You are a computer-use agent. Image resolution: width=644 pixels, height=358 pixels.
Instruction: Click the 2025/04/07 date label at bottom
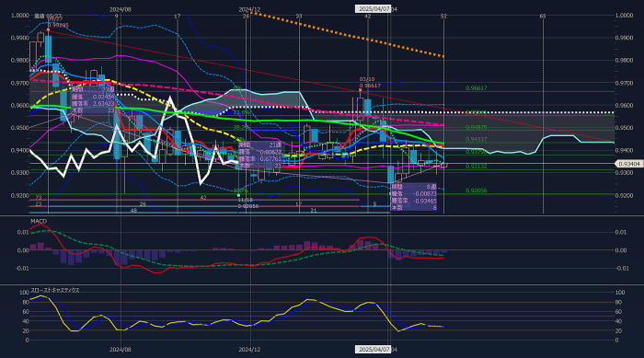tap(373, 350)
